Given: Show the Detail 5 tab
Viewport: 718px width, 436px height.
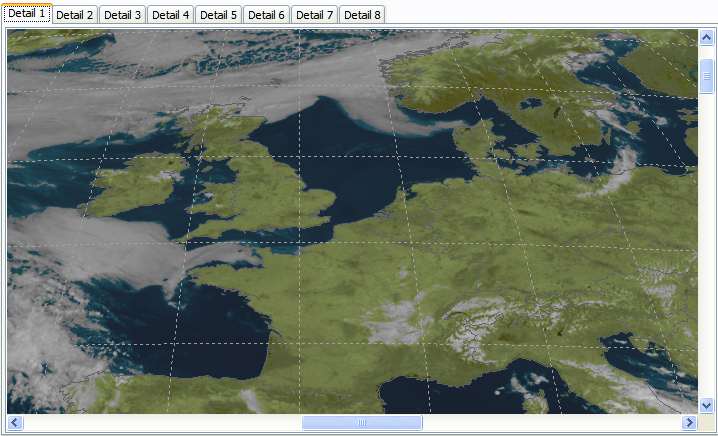Looking at the screenshot, I should click(219, 15).
